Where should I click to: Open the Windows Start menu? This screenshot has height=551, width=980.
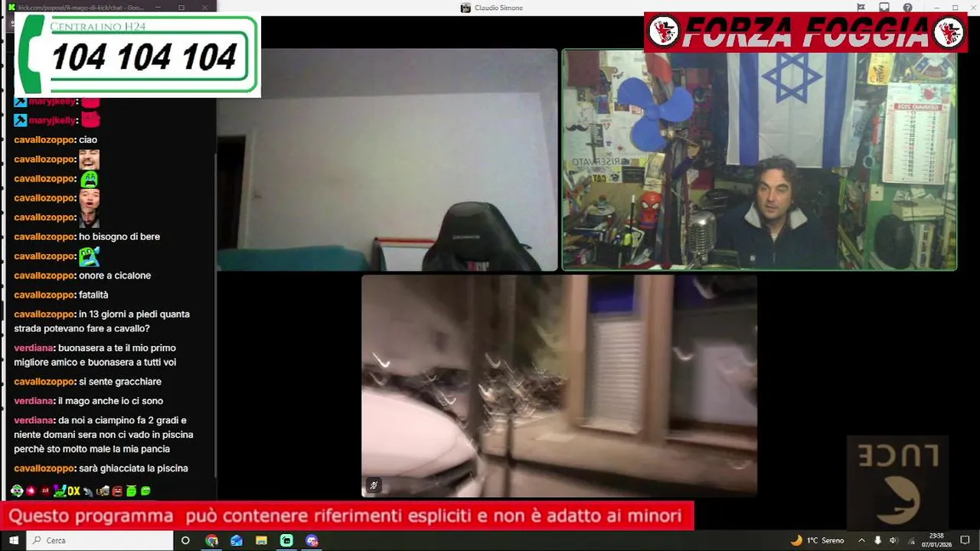click(13, 540)
